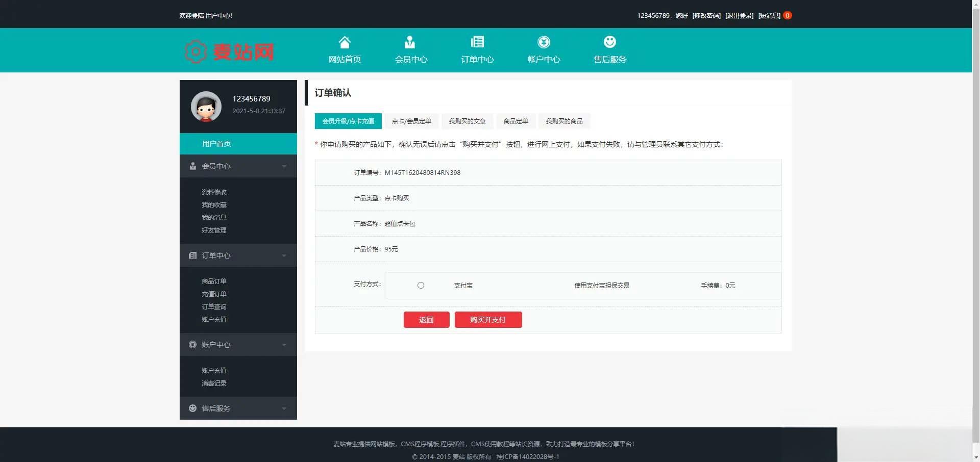
Task: Open 网站首页 via house icon
Action: 345,42
